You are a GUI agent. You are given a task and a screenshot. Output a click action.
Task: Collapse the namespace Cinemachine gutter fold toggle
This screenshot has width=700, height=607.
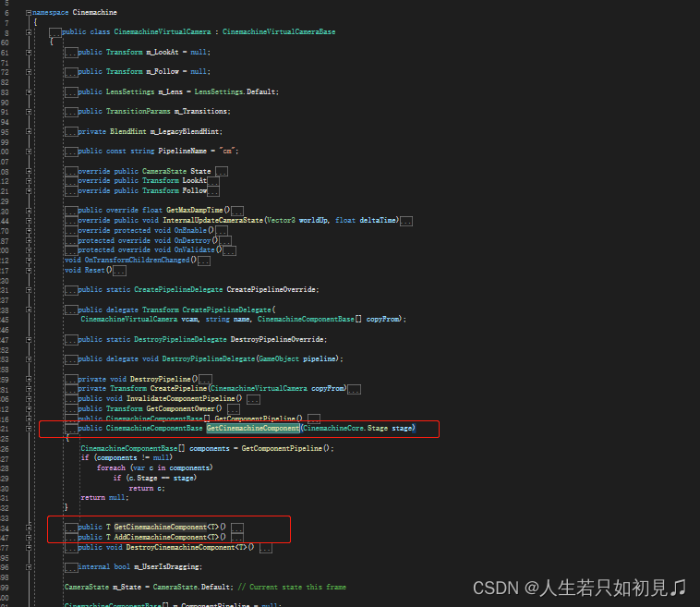pyautogui.click(x=29, y=13)
